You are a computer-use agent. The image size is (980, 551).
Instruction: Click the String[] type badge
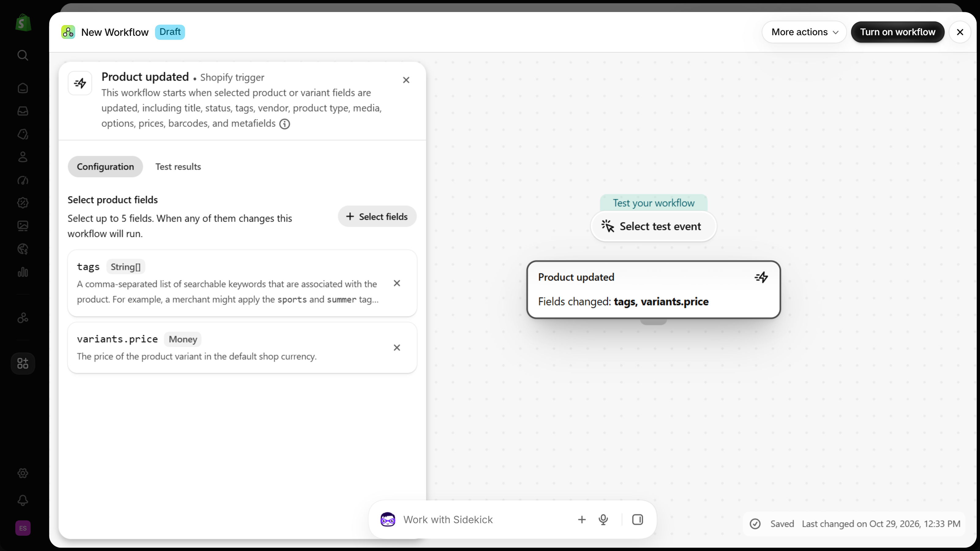click(x=126, y=267)
